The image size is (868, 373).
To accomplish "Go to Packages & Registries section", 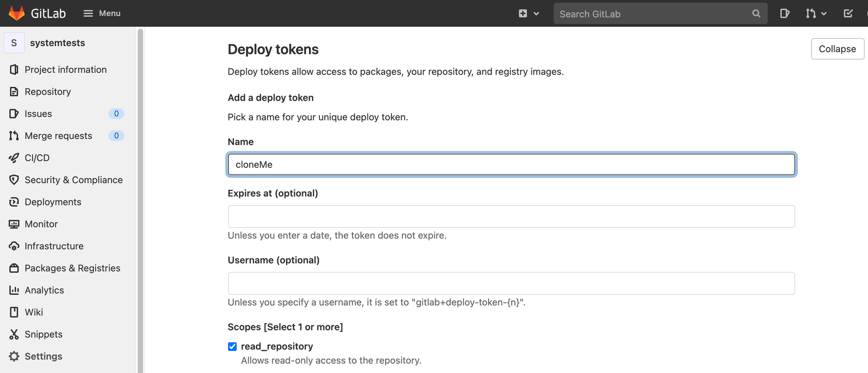I will (x=72, y=268).
